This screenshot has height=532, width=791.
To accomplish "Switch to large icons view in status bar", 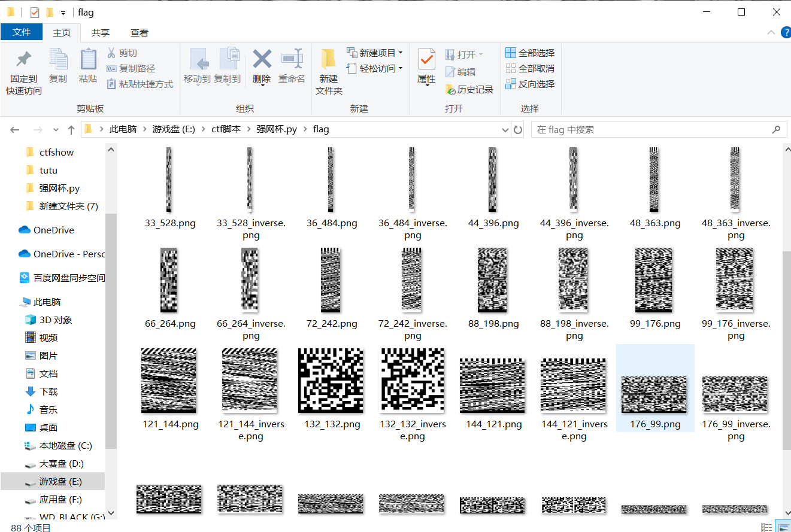I will click(x=782, y=527).
